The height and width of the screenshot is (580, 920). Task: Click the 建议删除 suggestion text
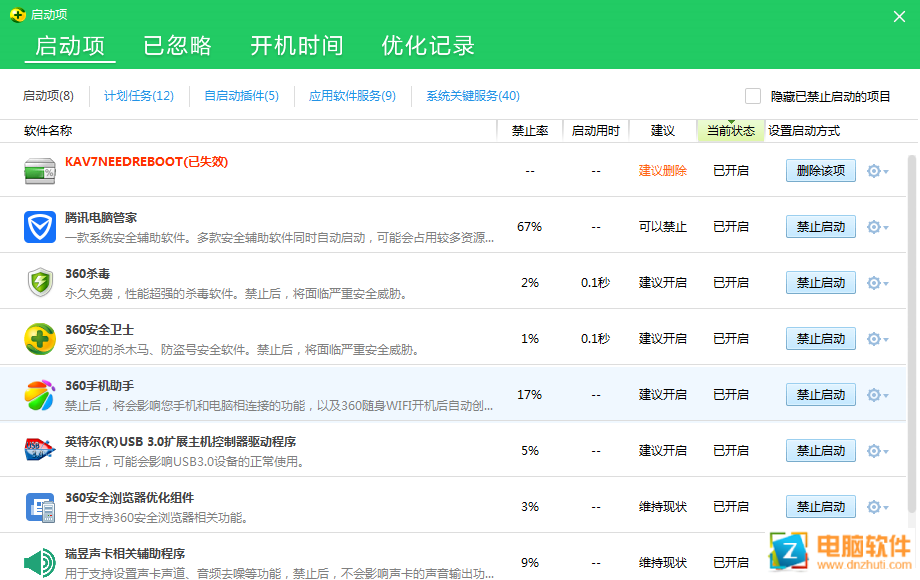[662, 171]
